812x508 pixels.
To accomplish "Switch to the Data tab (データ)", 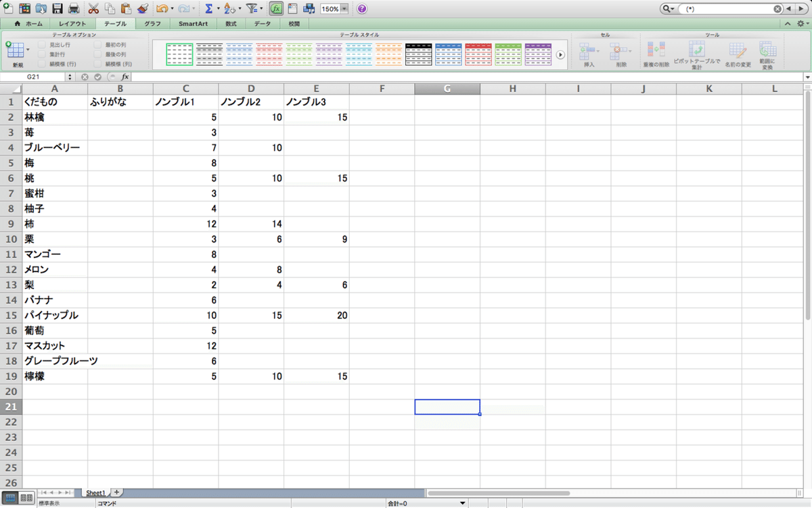I will pyautogui.click(x=263, y=24).
